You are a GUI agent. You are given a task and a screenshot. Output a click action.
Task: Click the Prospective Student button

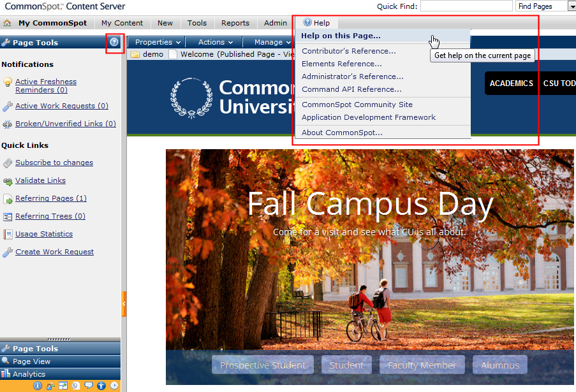263,365
